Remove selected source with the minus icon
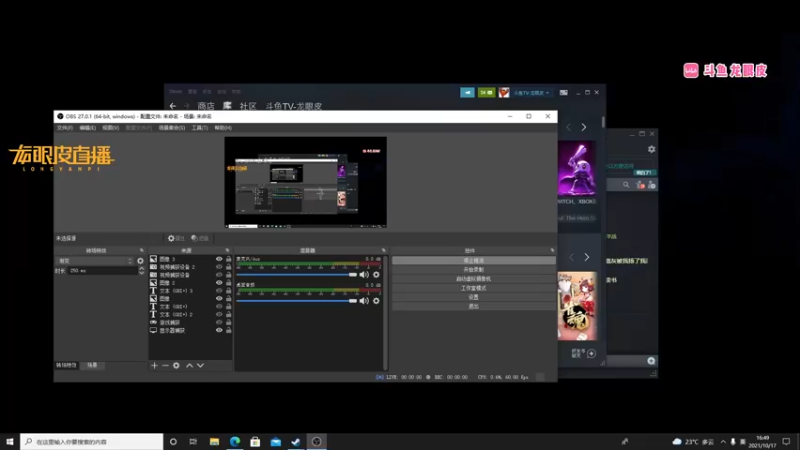Viewport: 800px width, 450px height. [x=165, y=365]
